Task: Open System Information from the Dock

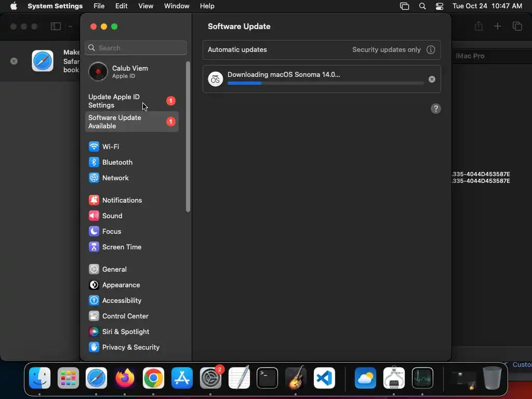Action: (394, 378)
